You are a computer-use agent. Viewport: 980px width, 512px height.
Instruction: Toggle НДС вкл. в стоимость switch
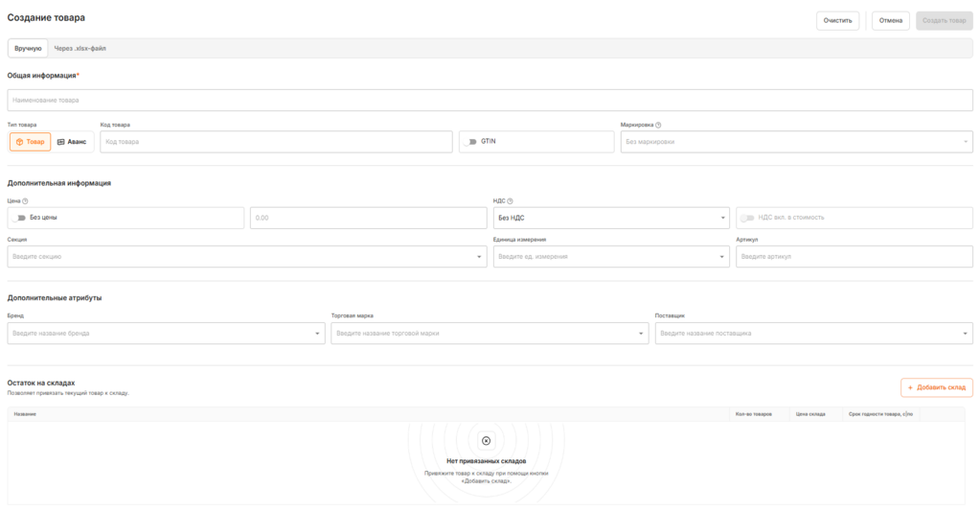[747, 218]
